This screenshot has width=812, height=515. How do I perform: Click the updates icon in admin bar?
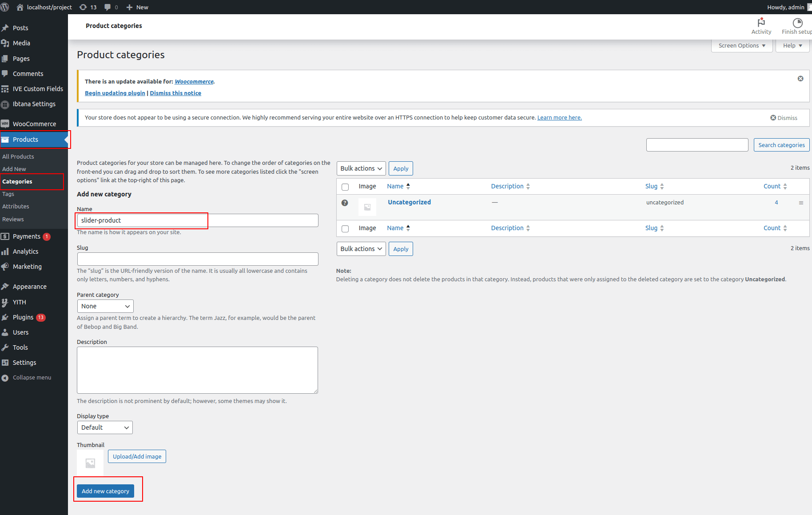point(83,7)
